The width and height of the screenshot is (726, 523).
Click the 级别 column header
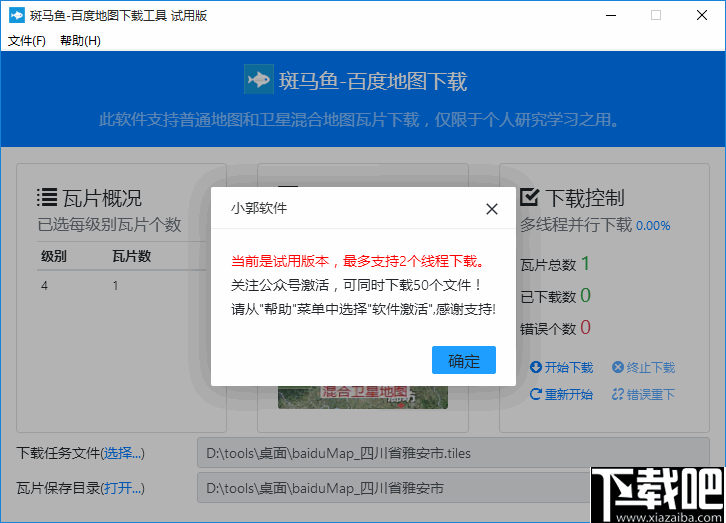coord(54,256)
